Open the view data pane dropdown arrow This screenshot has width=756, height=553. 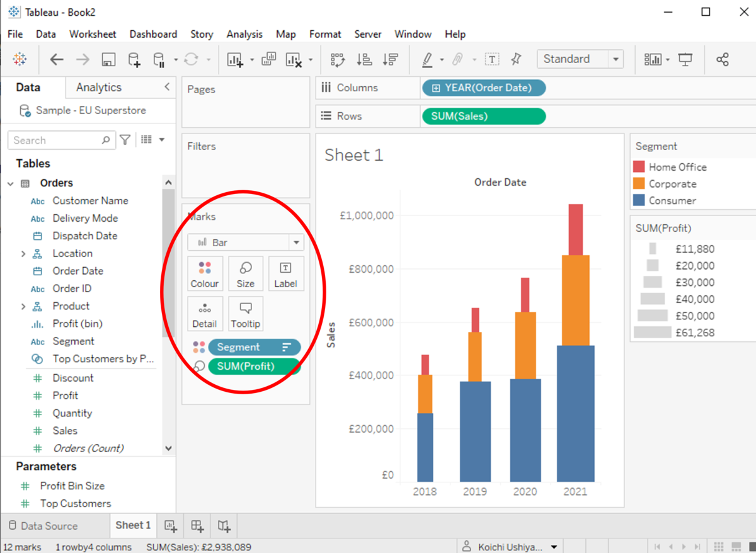point(162,140)
